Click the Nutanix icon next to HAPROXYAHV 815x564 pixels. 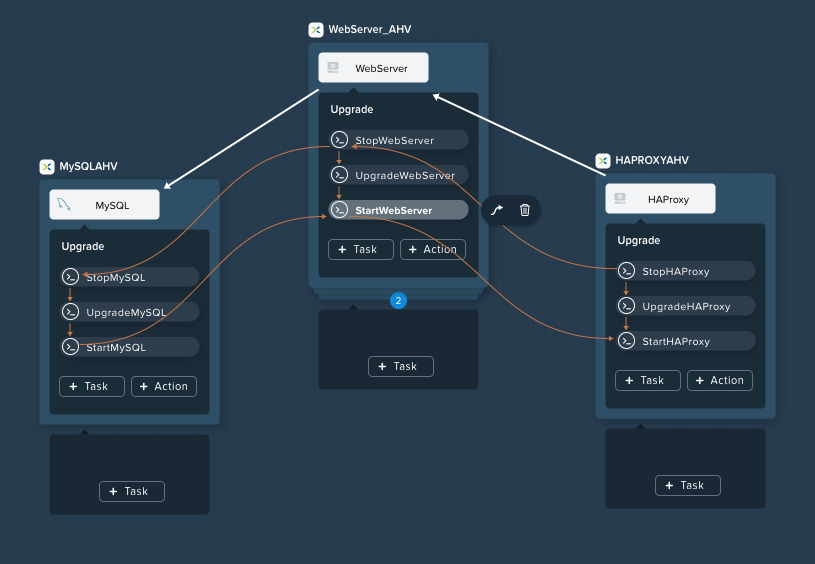click(603, 160)
